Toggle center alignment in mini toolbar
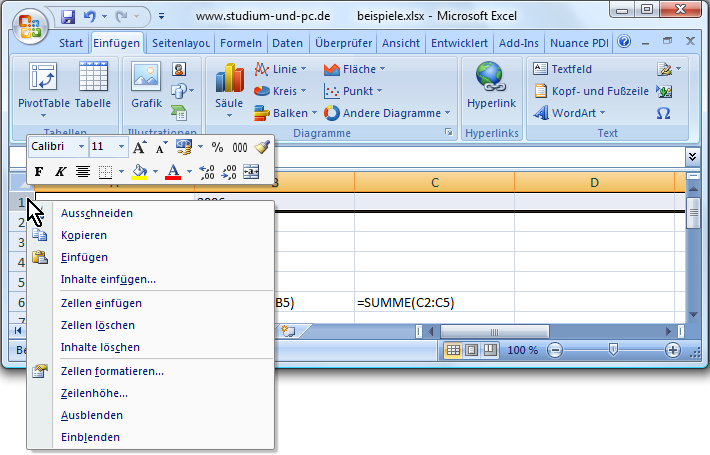Viewport: 710px width, 455px height. [x=82, y=172]
